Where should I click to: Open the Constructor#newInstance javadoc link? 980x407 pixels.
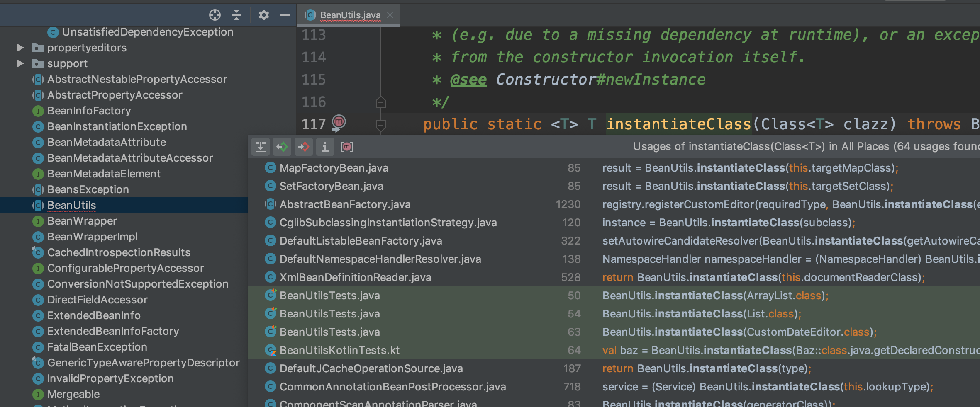click(x=600, y=80)
